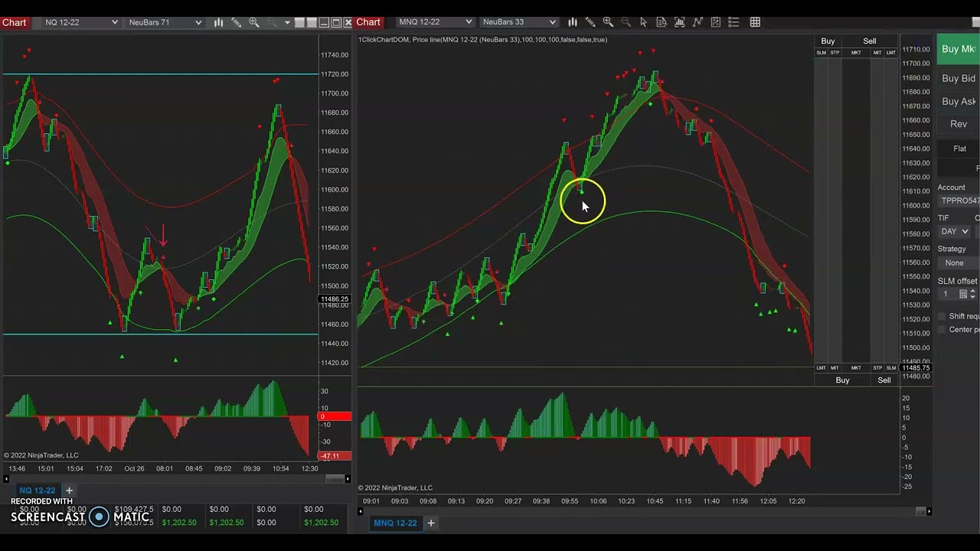Increment the SLM offset stepper arrows

coord(973,294)
